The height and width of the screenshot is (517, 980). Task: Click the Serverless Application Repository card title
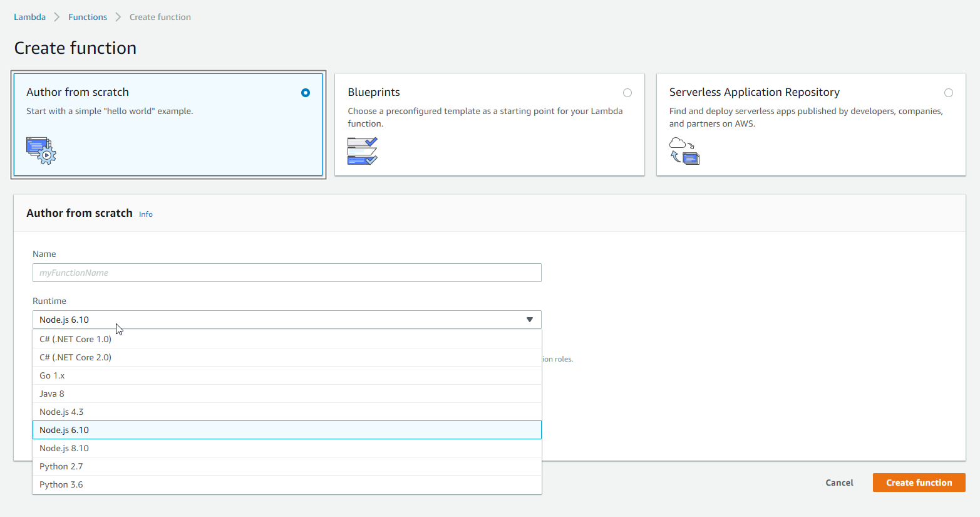(x=755, y=92)
